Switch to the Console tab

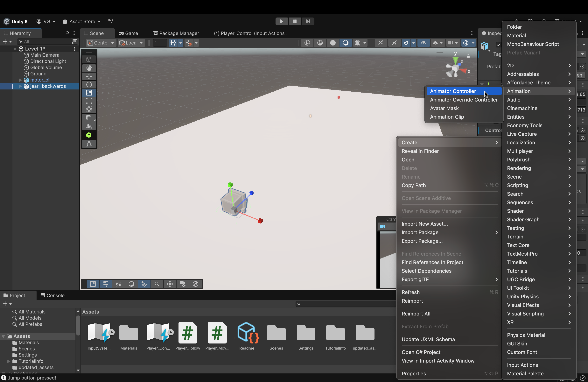tap(53, 295)
